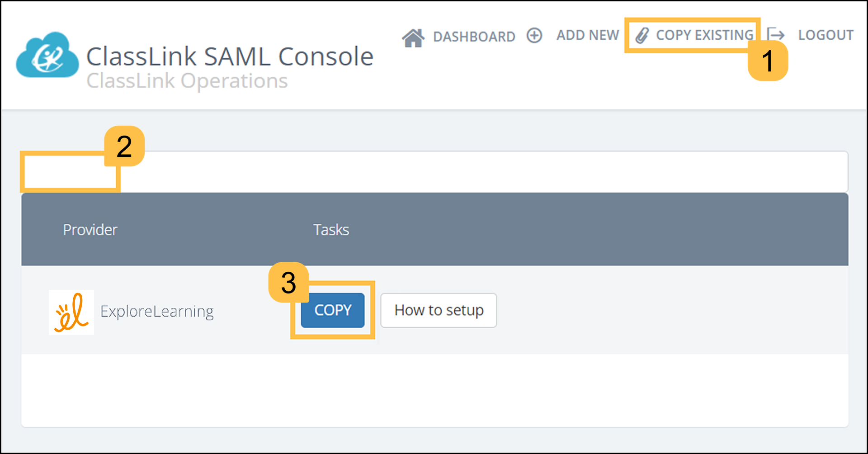868x454 pixels.
Task: Go to the DASHBOARD menu item
Action: point(474,36)
